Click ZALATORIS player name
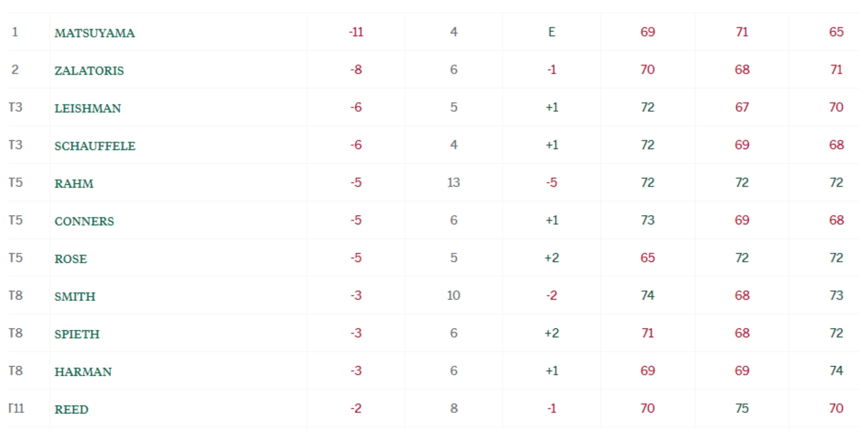This screenshot has height=438, width=868. pos(89,71)
